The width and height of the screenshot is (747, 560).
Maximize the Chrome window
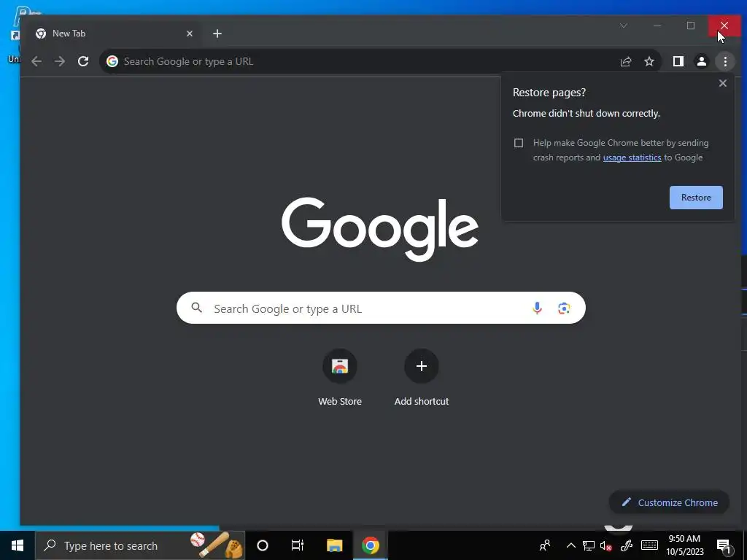click(x=691, y=26)
